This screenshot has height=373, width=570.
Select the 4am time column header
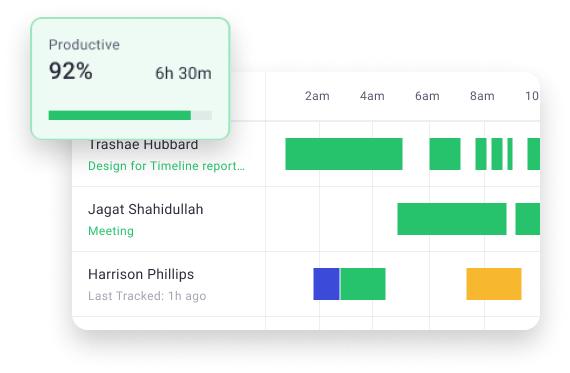point(372,96)
